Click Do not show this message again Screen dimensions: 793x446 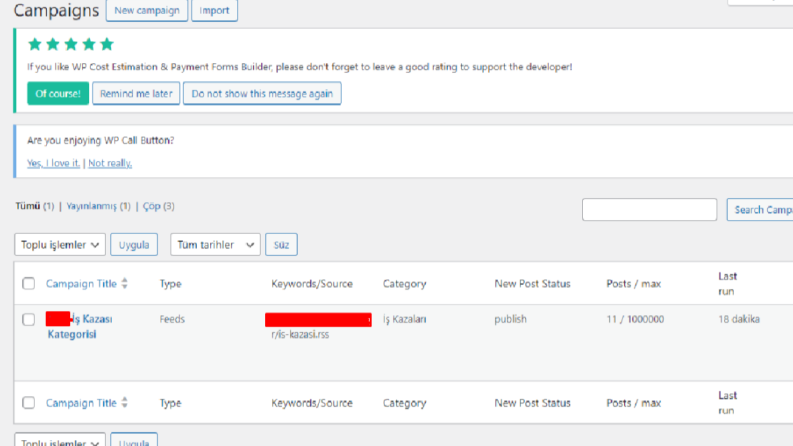point(262,94)
